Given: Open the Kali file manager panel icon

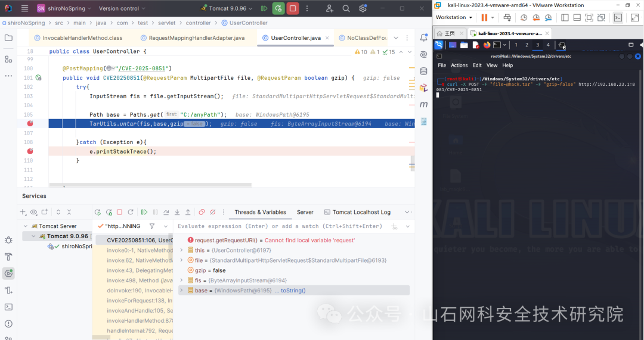Looking at the screenshot, I should click(x=464, y=45).
